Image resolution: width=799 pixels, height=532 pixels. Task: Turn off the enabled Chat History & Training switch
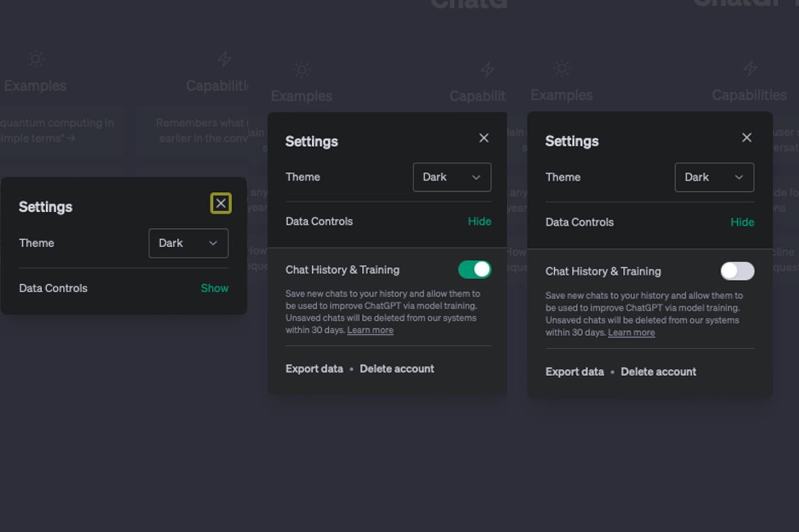pos(475,269)
